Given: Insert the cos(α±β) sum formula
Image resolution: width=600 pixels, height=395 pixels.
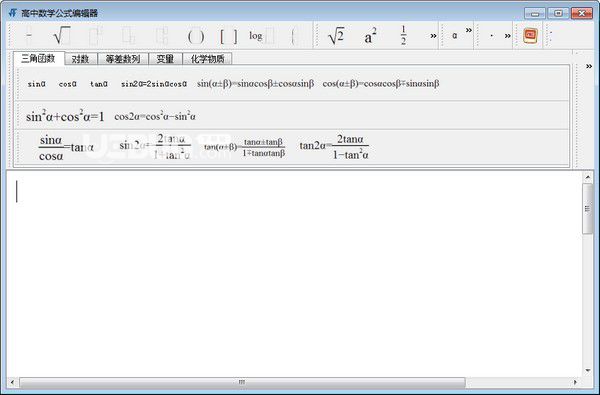Looking at the screenshot, I should [x=381, y=83].
